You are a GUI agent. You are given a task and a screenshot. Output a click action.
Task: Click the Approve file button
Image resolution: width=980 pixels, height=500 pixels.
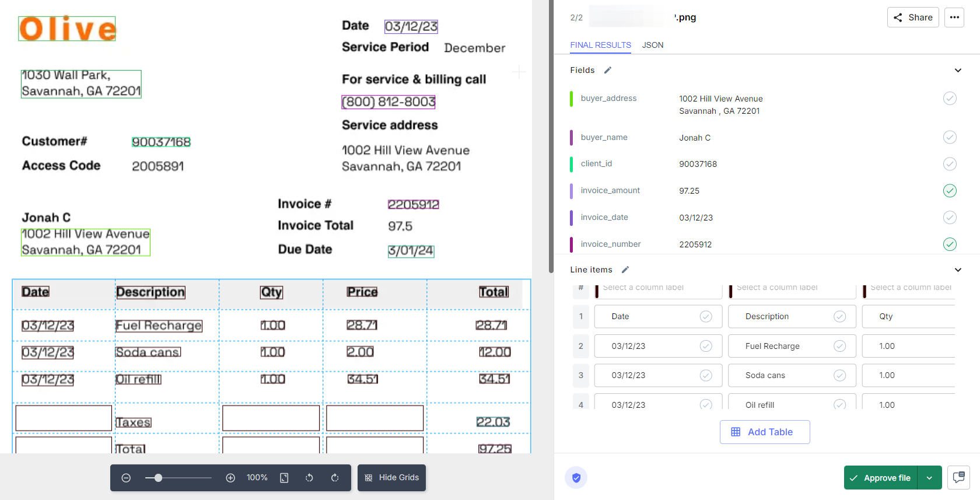tap(881, 478)
